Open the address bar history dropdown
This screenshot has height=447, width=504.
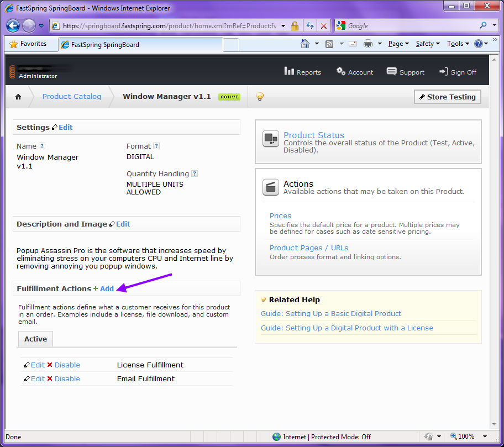pyautogui.click(x=283, y=26)
